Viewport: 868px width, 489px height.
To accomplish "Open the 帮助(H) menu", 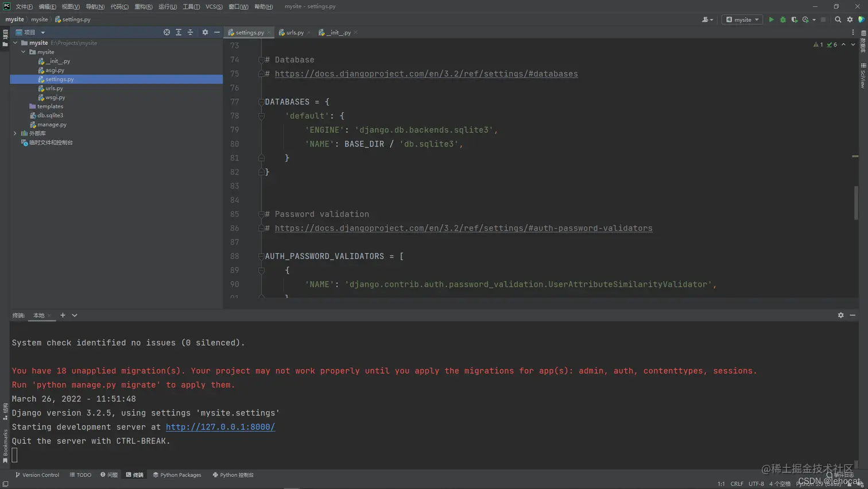I will coord(263,7).
